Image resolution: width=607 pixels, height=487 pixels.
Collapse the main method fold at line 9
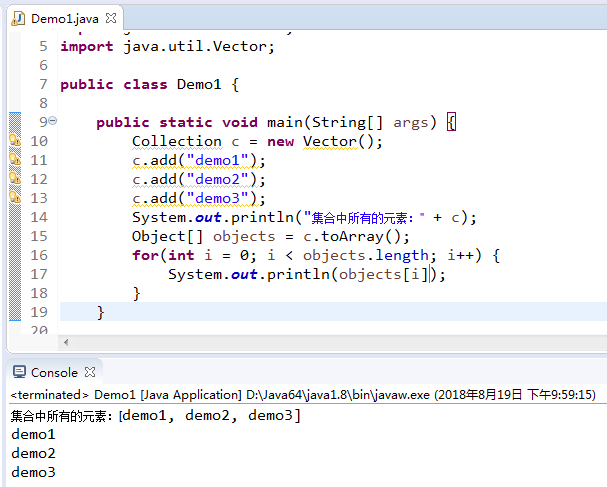click(53, 121)
